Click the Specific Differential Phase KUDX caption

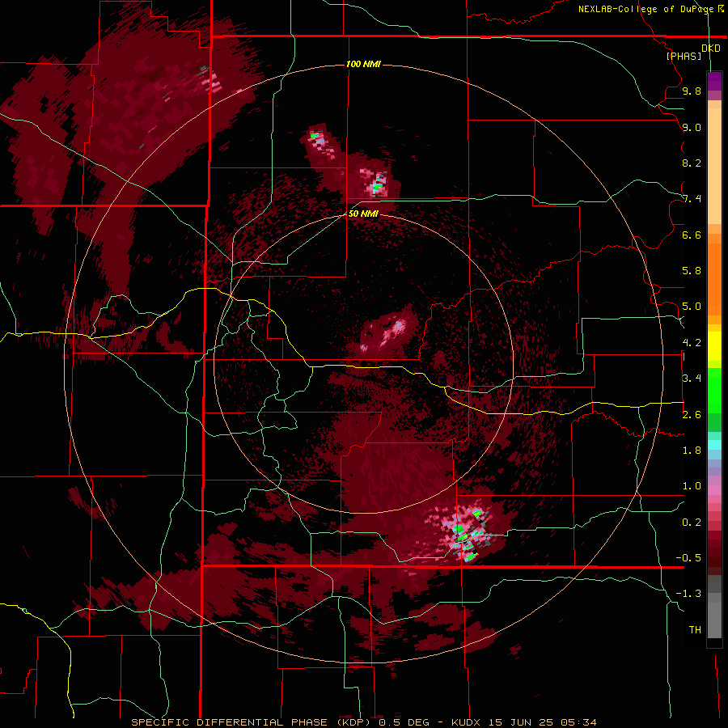click(x=363, y=722)
